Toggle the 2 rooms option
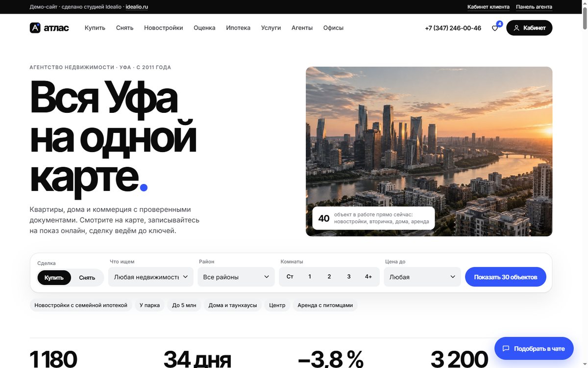Screen dimensions: 588x368 (x=329, y=277)
